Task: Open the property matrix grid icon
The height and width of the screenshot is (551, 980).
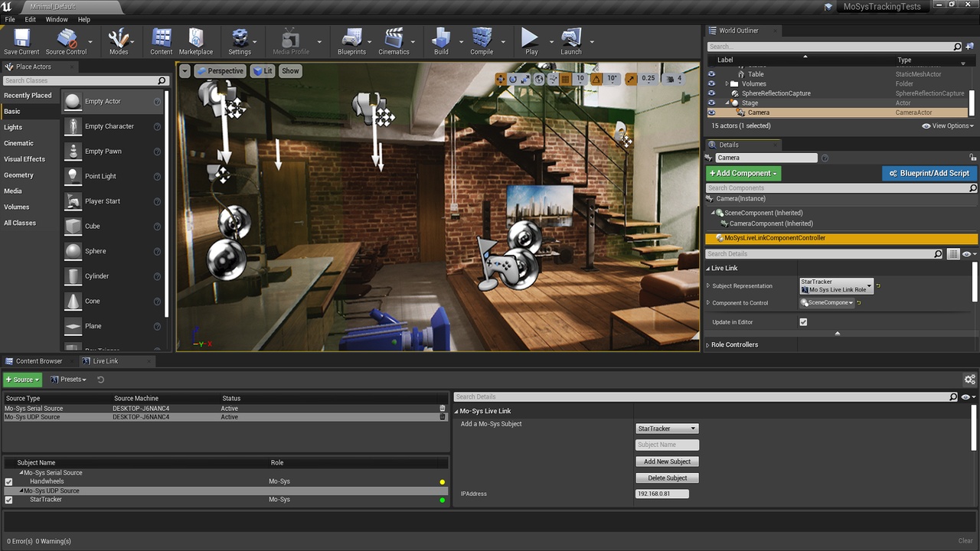Action: (953, 254)
